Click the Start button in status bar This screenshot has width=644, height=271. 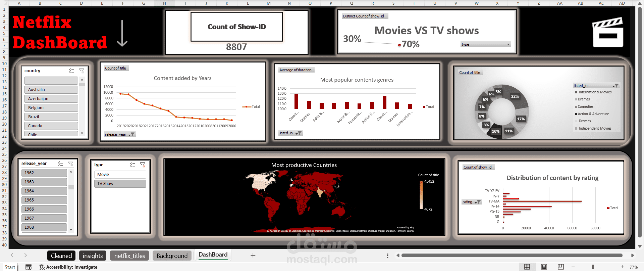[x=10, y=267]
